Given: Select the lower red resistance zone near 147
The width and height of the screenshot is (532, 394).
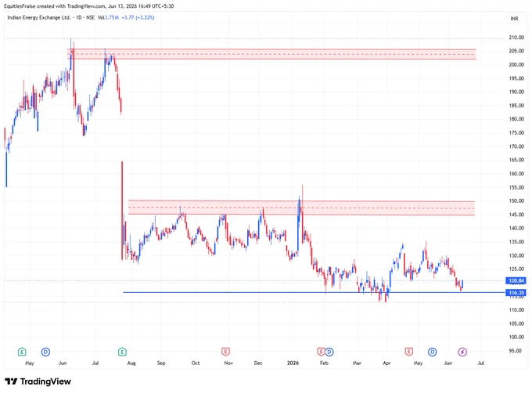Looking at the screenshot, I should click(x=301, y=208).
